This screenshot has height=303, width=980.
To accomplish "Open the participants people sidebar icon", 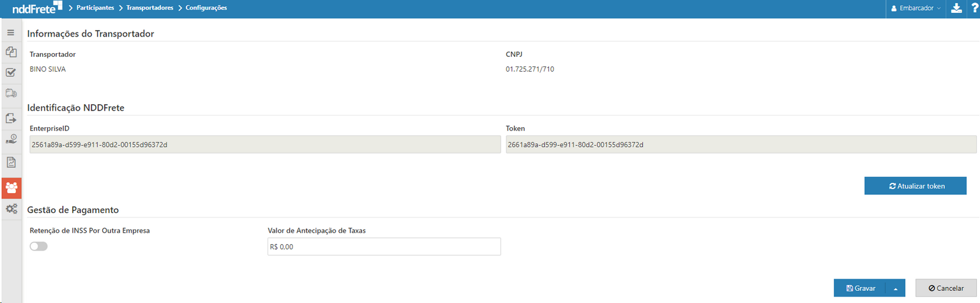I will (11, 187).
